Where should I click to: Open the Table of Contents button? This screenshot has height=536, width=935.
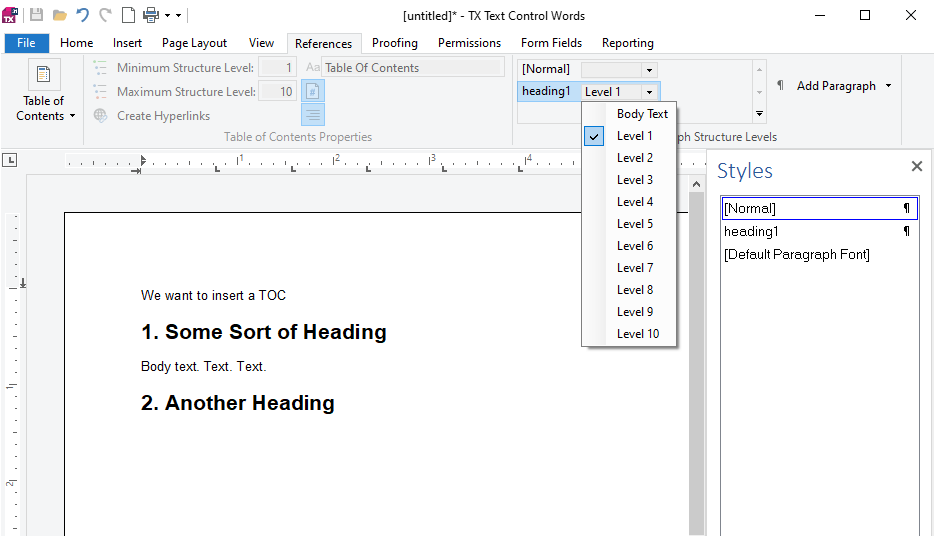[44, 91]
